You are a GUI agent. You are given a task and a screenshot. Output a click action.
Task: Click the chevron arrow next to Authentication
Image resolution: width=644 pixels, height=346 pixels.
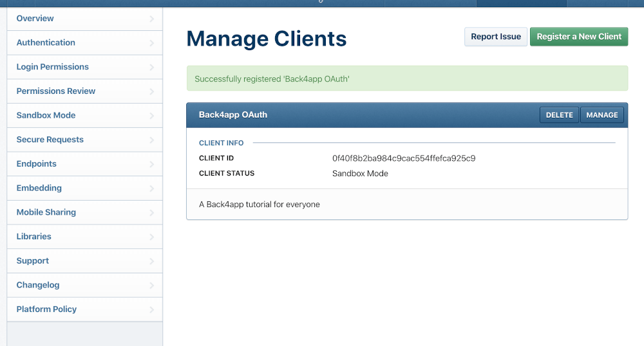point(151,43)
